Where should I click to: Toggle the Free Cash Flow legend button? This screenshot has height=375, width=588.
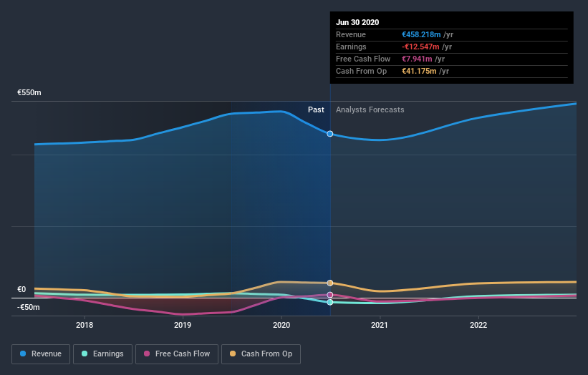pyautogui.click(x=177, y=354)
